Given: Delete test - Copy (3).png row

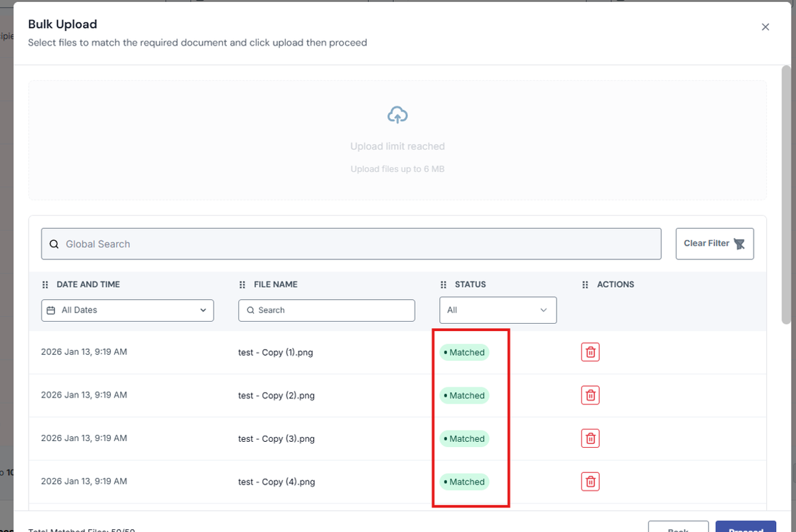Looking at the screenshot, I should coord(590,438).
